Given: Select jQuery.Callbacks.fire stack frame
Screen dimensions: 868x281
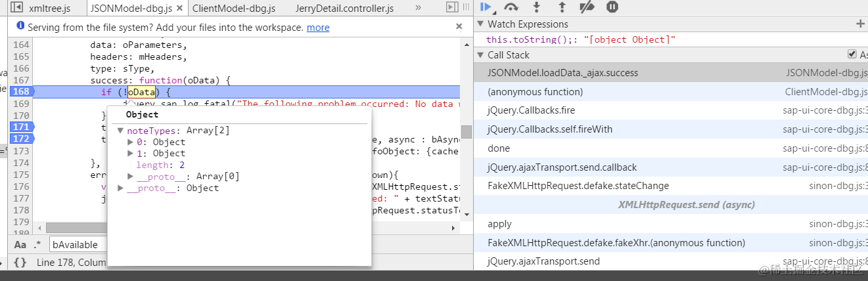Looking at the screenshot, I should (670, 110).
